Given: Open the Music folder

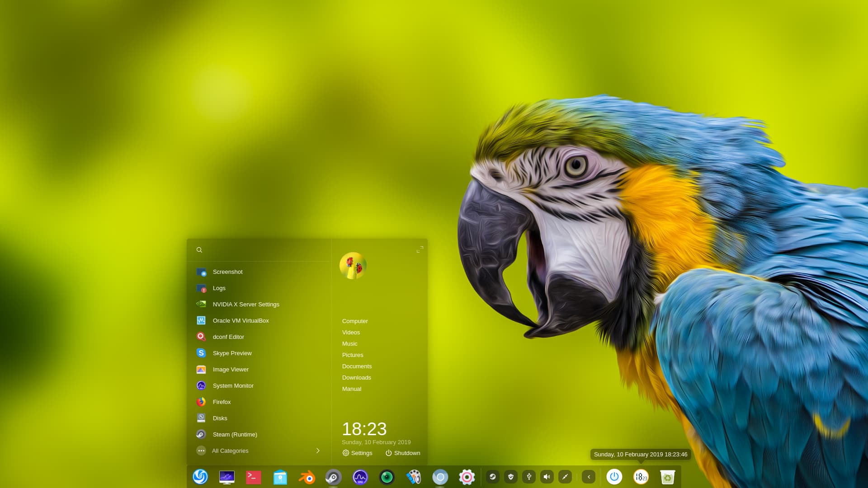Looking at the screenshot, I should click(x=349, y=343).
